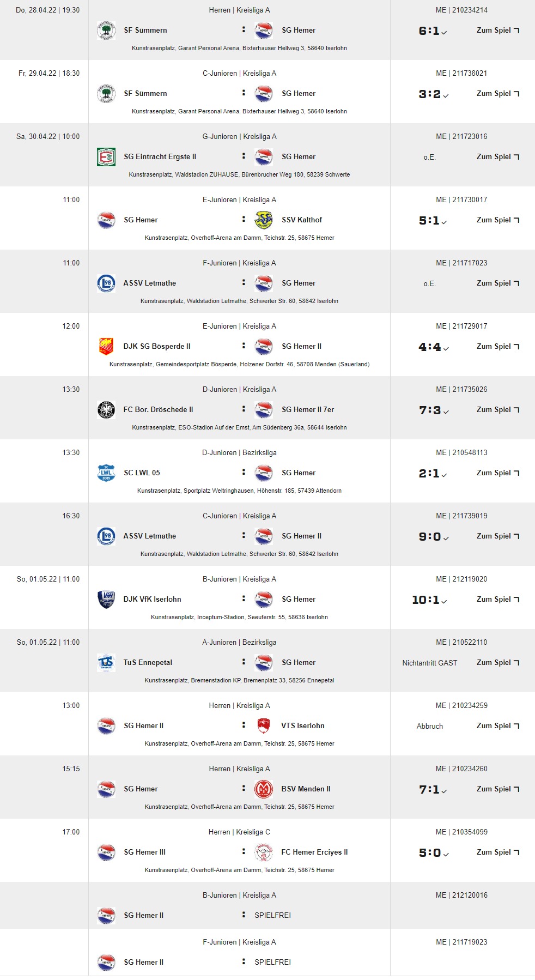
Task: Click the SSV Kalthof club logo
Action: [x=264, y=220]
